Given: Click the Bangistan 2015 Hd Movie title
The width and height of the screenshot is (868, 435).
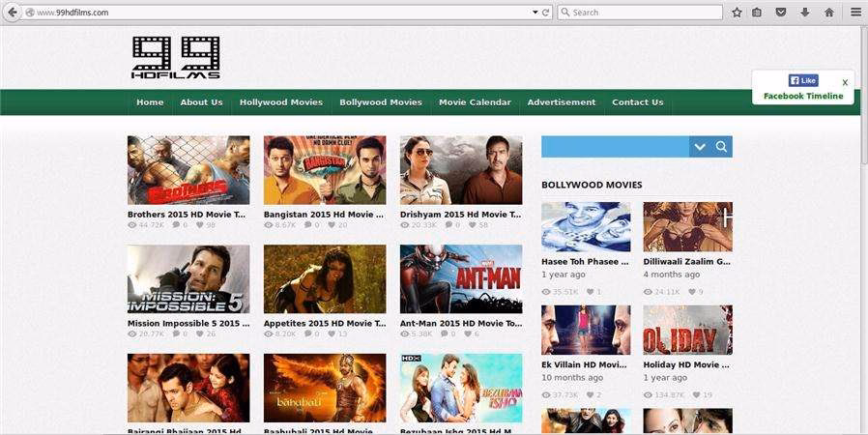Looking at the screenshot, I should (x=324, y=215).
